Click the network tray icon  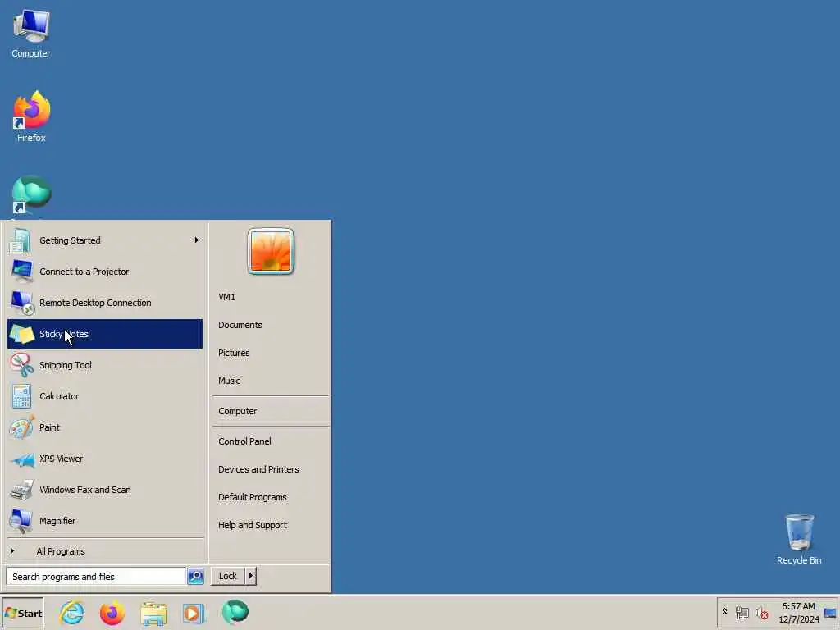(742, 613)
